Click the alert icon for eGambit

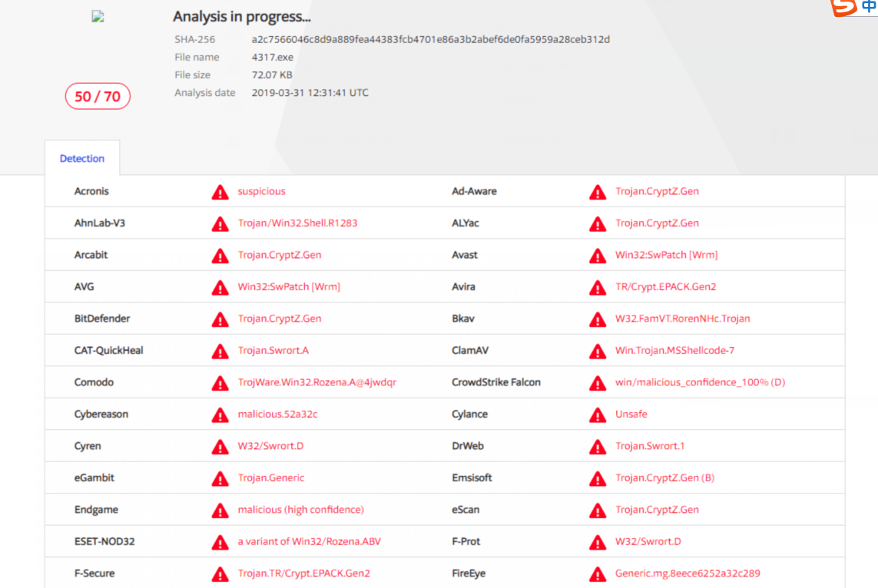(x=220, y=479)
